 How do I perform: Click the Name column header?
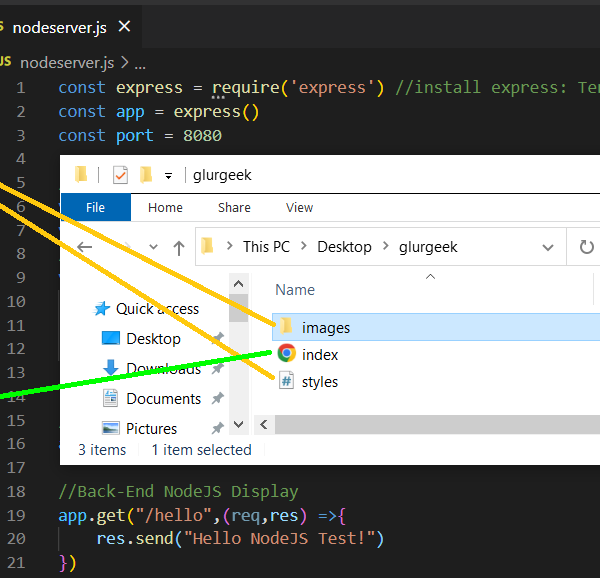click(x=295, y=290)
